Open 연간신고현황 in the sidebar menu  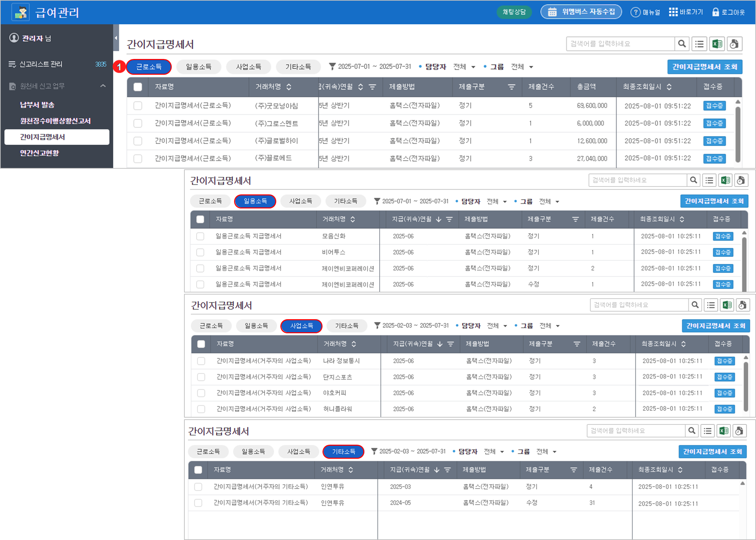(39, 153)
